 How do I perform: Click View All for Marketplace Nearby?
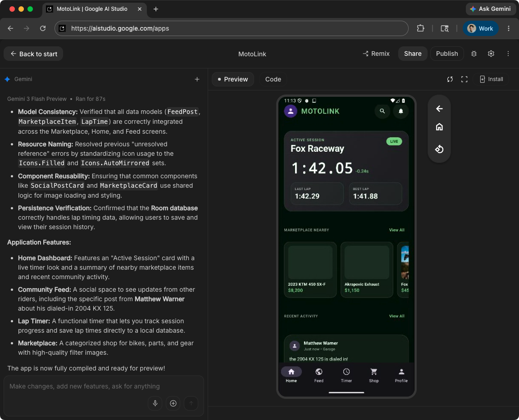pos(396,230)
